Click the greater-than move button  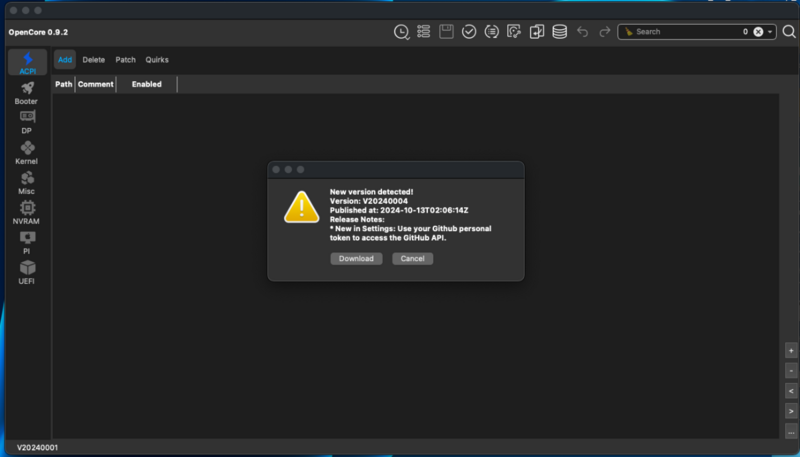coord(791,411)
